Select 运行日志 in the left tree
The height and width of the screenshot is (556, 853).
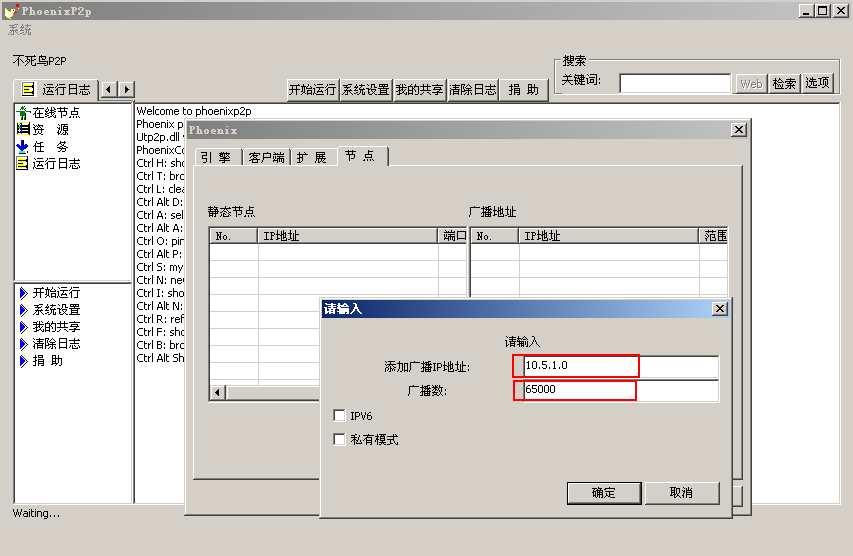point(49,163)
